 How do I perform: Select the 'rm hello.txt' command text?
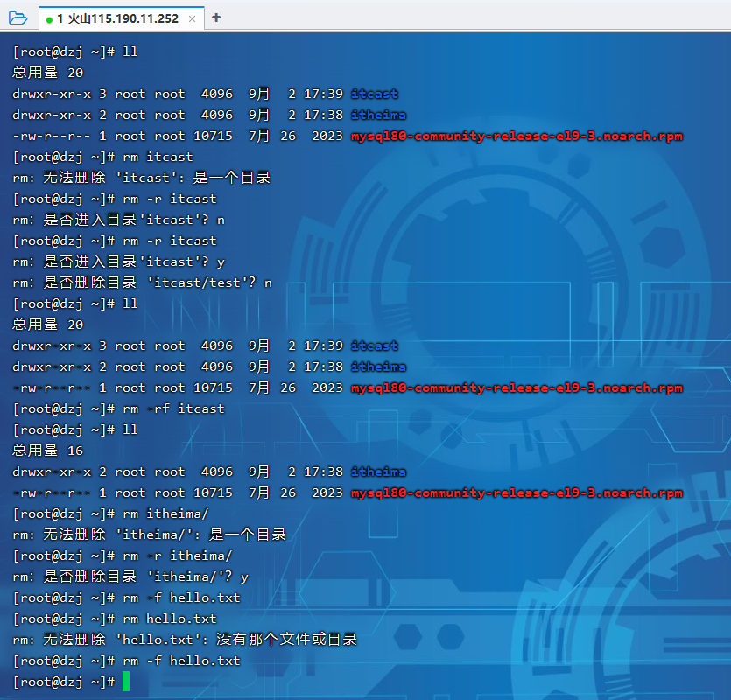tap(170, 619)
